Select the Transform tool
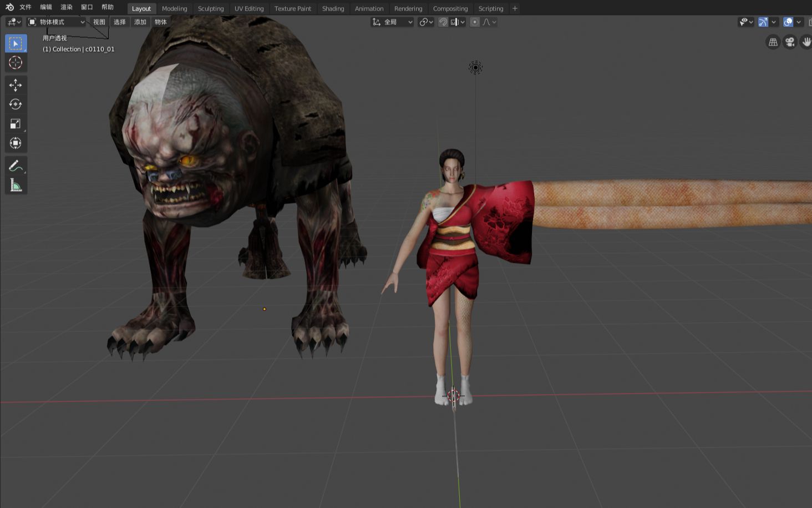The image size is (812, 508). [x=16, y=143]
